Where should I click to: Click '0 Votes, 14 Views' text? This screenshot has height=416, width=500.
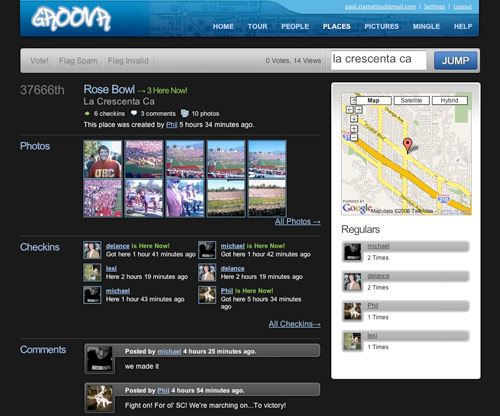point(293,61)
